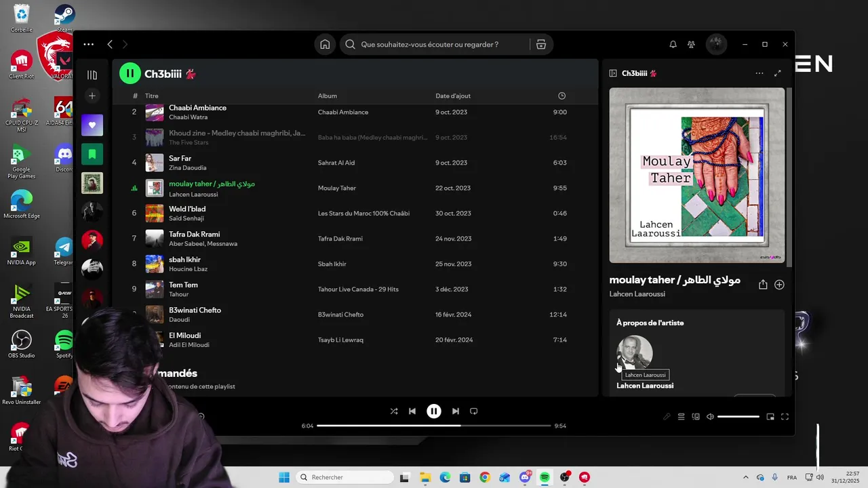This screenshot has width=868, height=488.
Task: Open Lahcen Laaroussi name in artist card
Action: coord(645,386)
